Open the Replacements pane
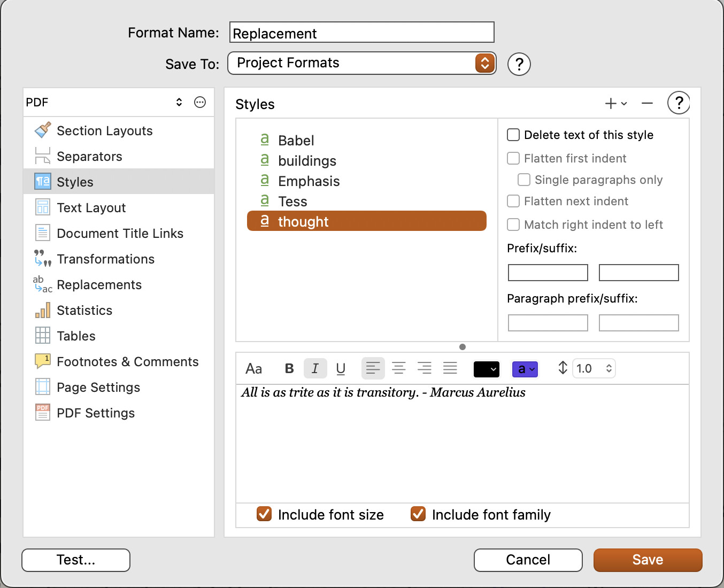The height and width of the screenshot is (588, 724). [119, 285]
